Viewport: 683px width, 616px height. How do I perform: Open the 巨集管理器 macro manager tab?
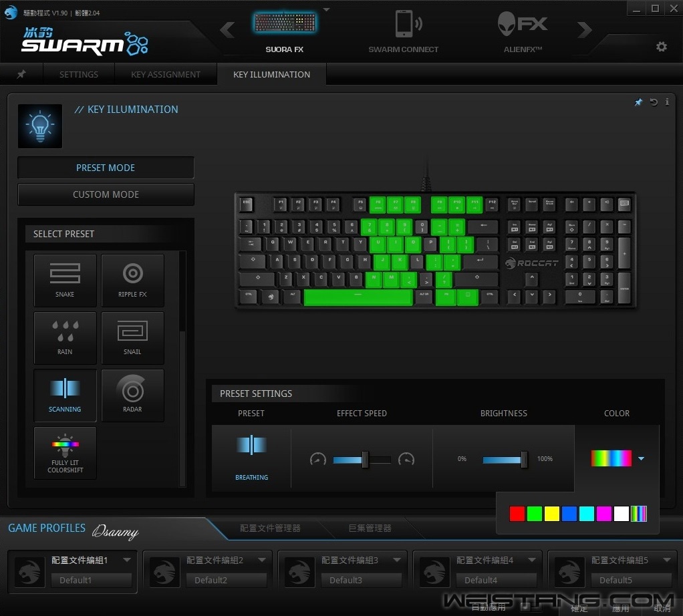tap(370, 528)
